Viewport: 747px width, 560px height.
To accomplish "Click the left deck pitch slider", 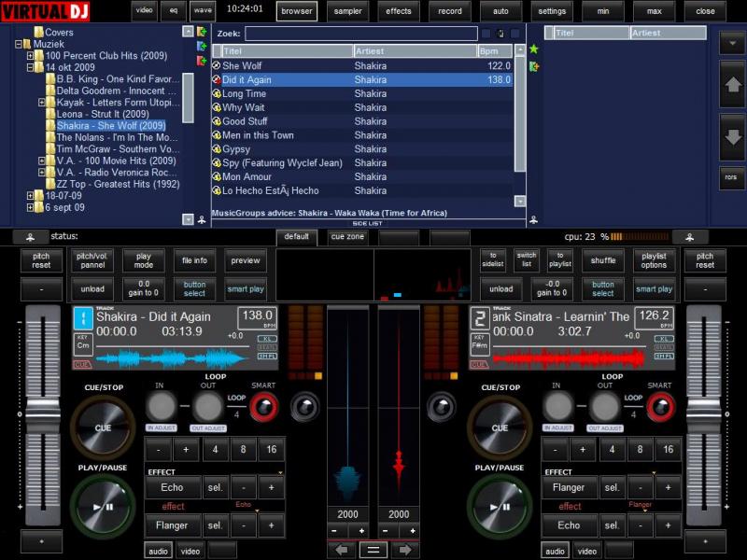I will (43, 414).
